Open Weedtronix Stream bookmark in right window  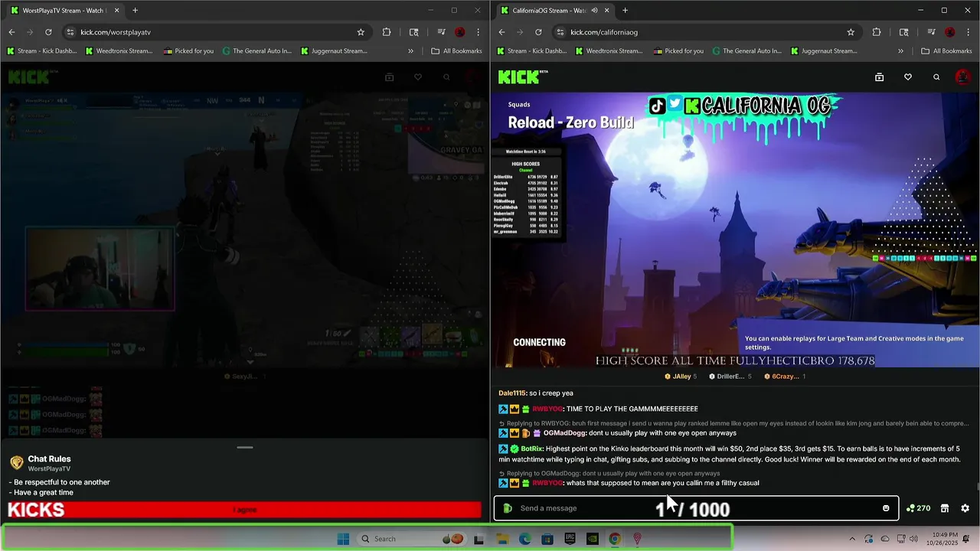pyautogui.click(x=609, y=51)
